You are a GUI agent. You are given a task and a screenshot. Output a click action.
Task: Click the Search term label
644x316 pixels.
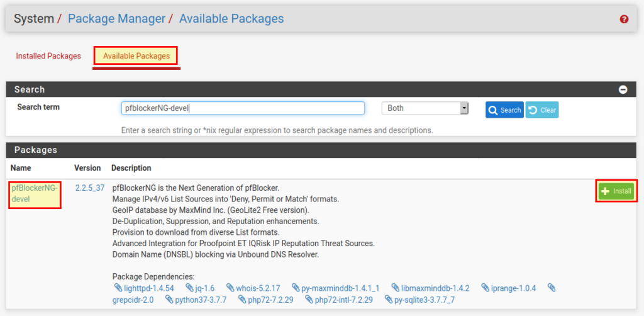[38, 107]
